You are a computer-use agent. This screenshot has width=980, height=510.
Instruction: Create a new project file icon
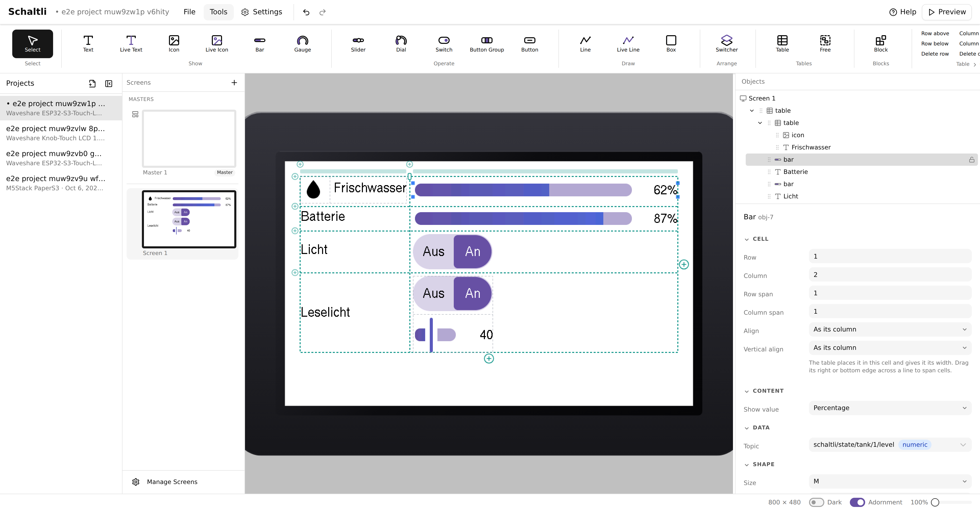click(x=92, y=84)
